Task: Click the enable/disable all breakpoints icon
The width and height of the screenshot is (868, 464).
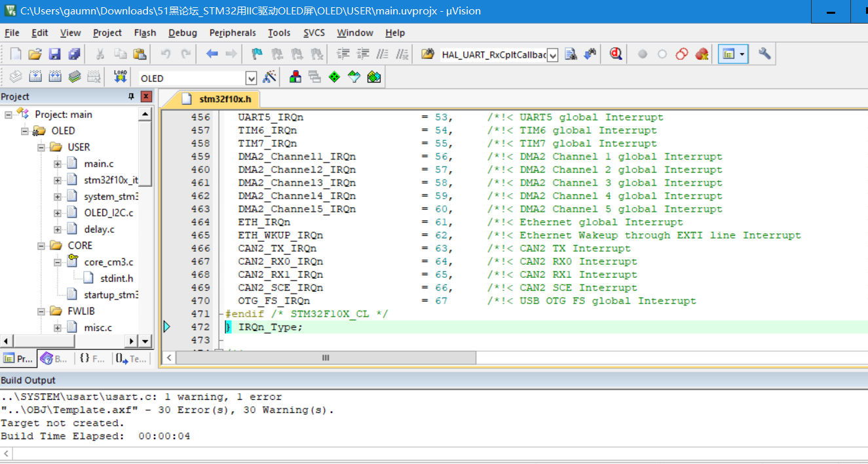Action: point(682,54)
